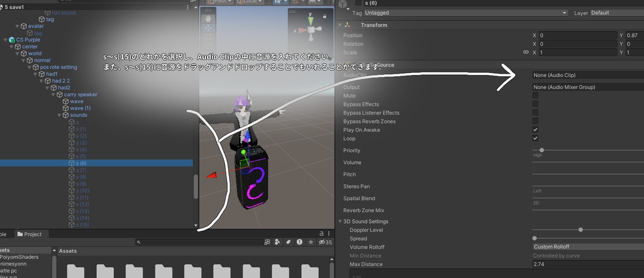Viewport: 644px width, 278px height.
Task: Click the Spread slider handle
Action: click(x=535, y=238)
